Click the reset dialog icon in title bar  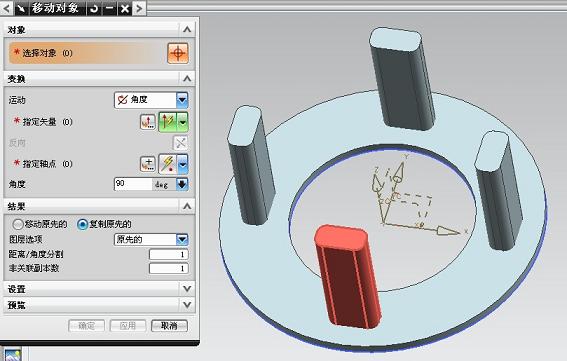click(94, 8)
